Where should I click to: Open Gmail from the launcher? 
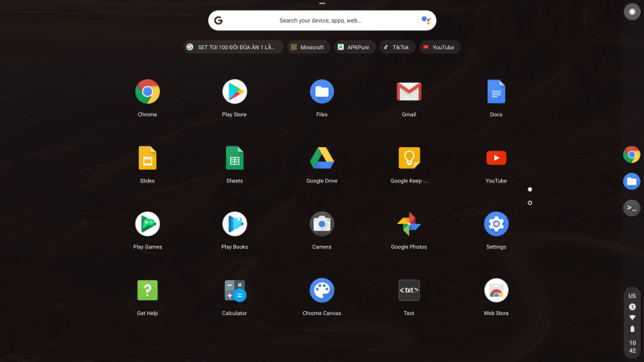[x=409, y=91]
